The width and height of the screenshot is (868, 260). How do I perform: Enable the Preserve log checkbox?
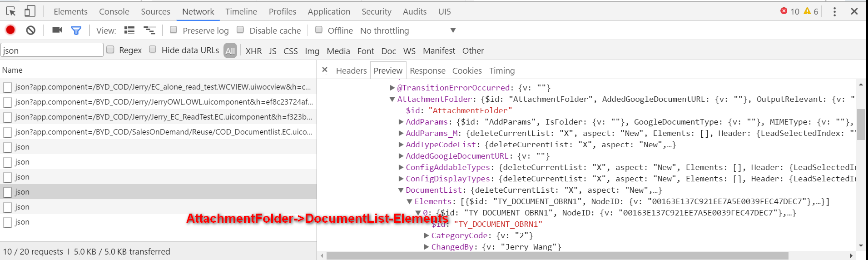pyautogui.click(x=174, y=30)
